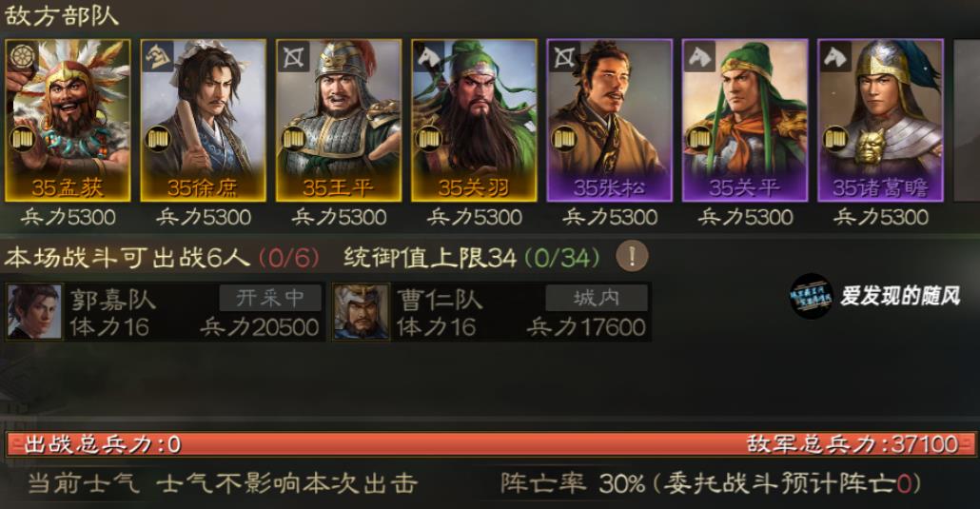Click the shield troop-type icon on 孟获's card
Screen dimensions: 980x509
(x=23, y=57)
